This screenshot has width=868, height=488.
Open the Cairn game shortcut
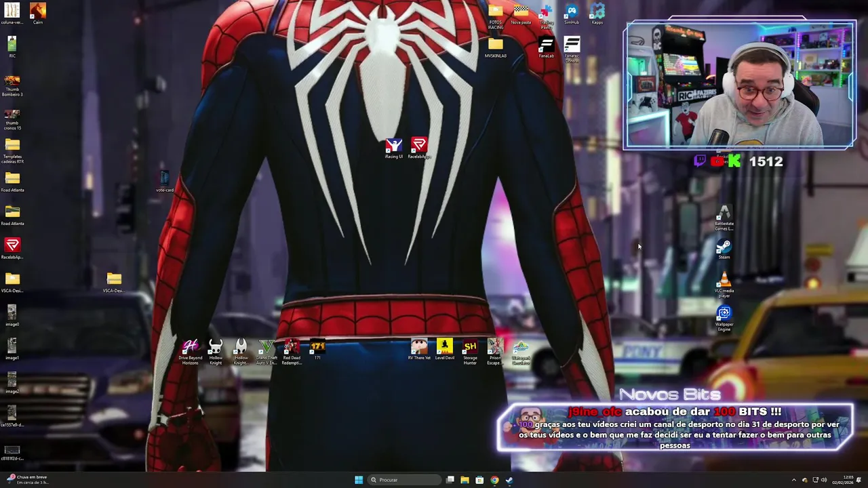tap(38, 13)
